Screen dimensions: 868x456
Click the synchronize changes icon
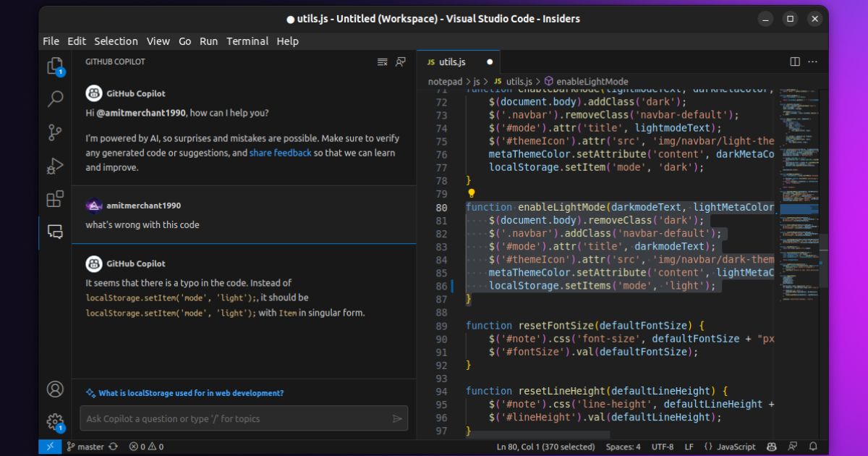[113, 447]
